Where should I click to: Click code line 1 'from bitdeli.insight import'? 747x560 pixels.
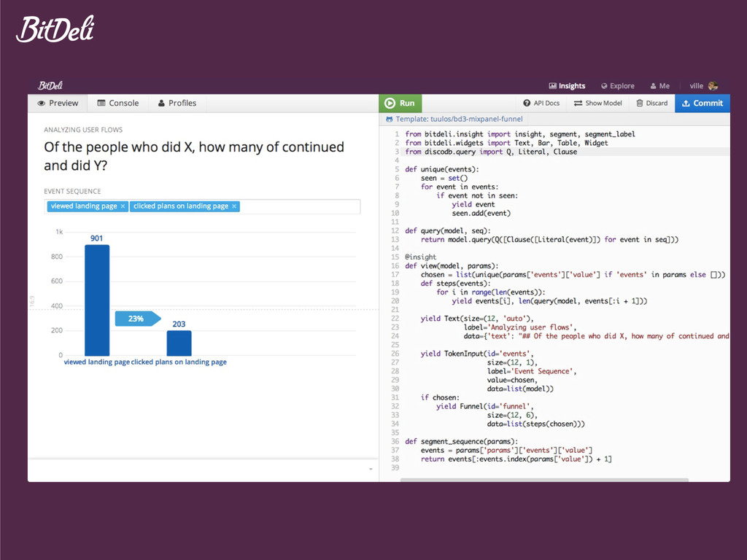click(519, 134)
